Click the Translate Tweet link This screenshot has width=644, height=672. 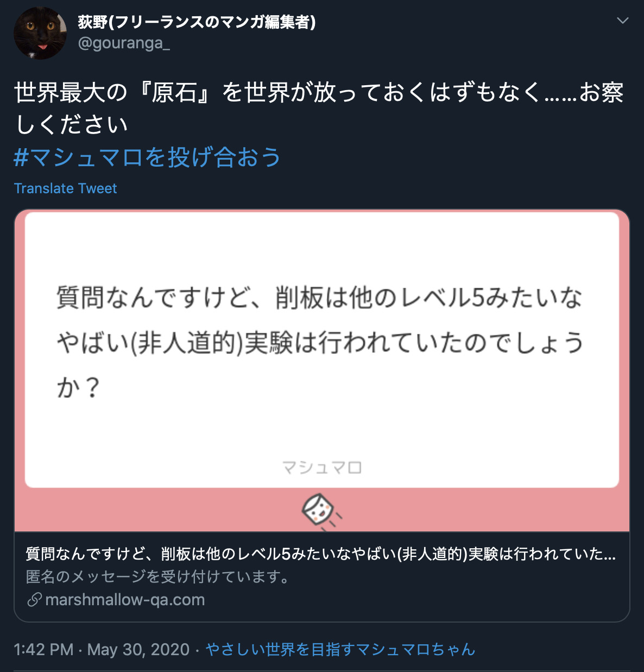[65, 188]
